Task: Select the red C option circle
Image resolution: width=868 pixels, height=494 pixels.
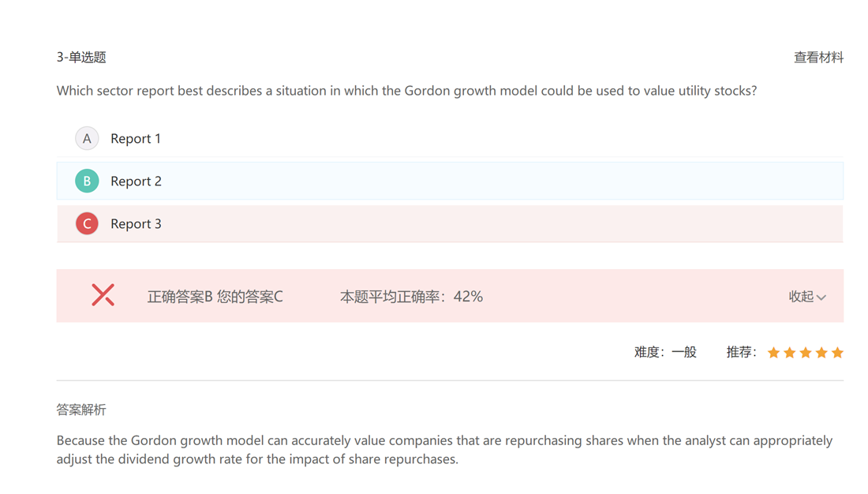Action: tap(87, 224)
